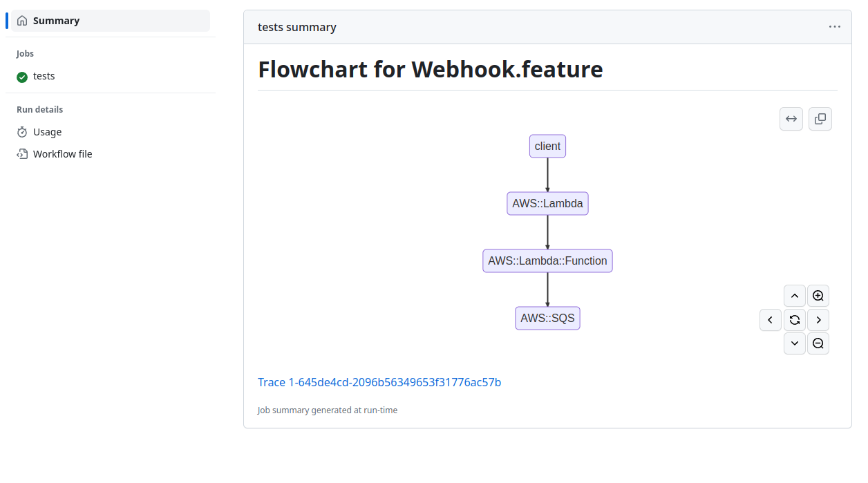Select the AWS::Lambda::Function node

coord(547,261)
